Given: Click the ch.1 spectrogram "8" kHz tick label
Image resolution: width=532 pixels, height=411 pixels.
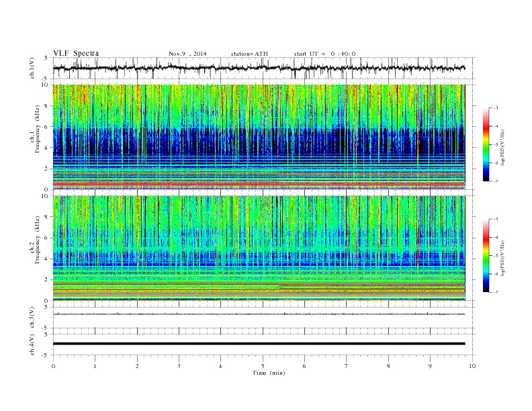Looking at the screenshot, I should click(47, 106).
